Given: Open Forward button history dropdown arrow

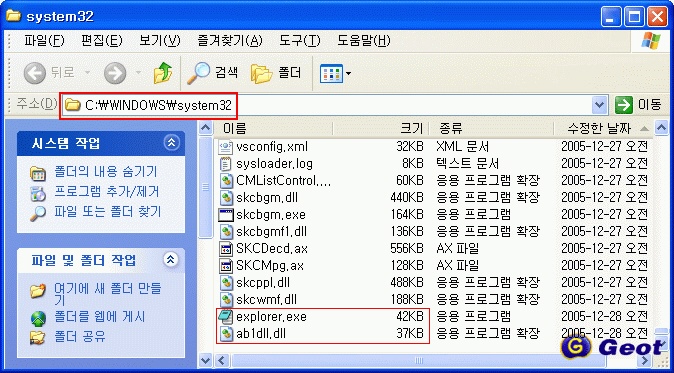Looking at the screenshot, I should [x=138, y=73].
